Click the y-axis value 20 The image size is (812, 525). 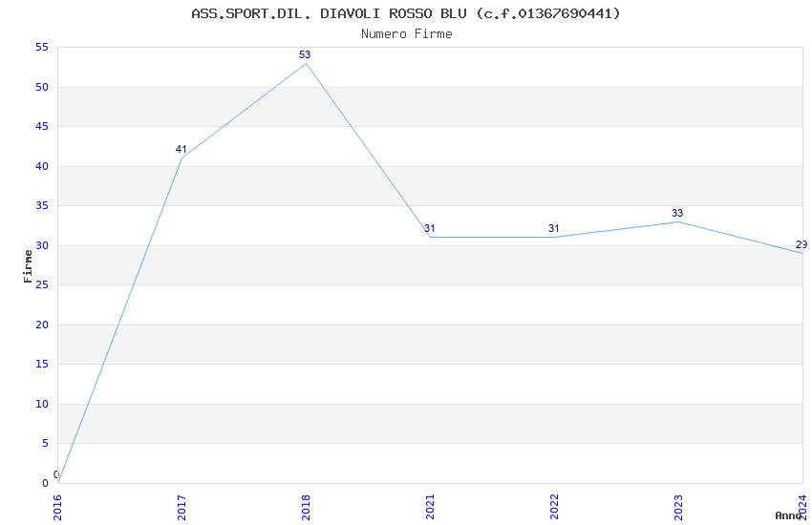click(x=42, y=325)
